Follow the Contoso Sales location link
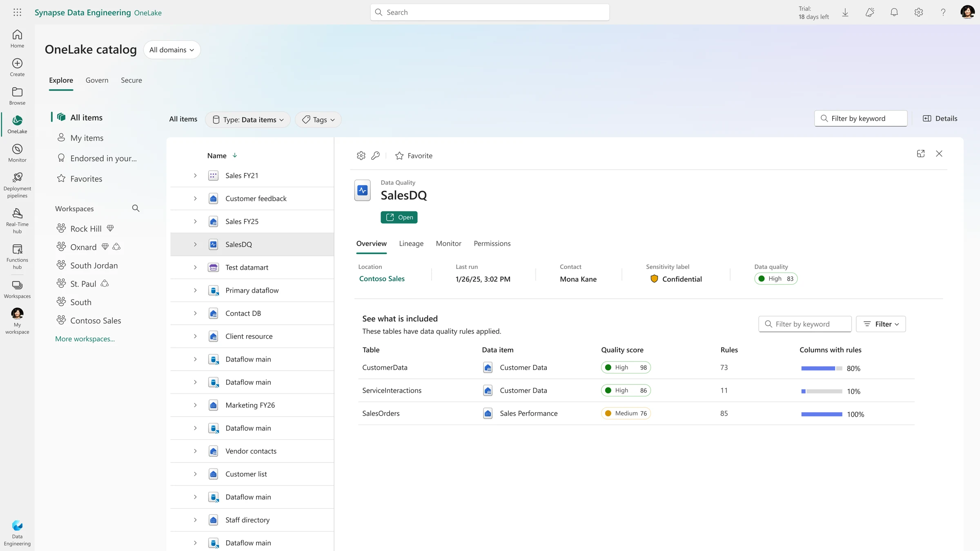 [x=382, y=279]
